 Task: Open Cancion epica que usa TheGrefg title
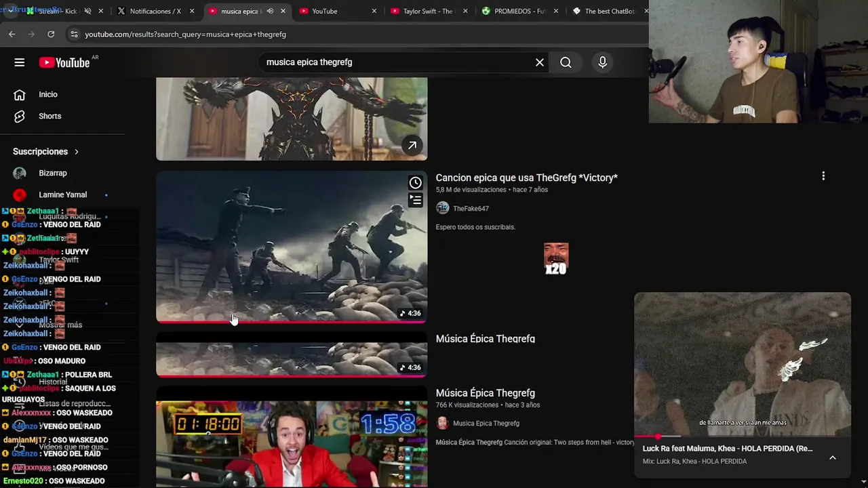point(526,178)
